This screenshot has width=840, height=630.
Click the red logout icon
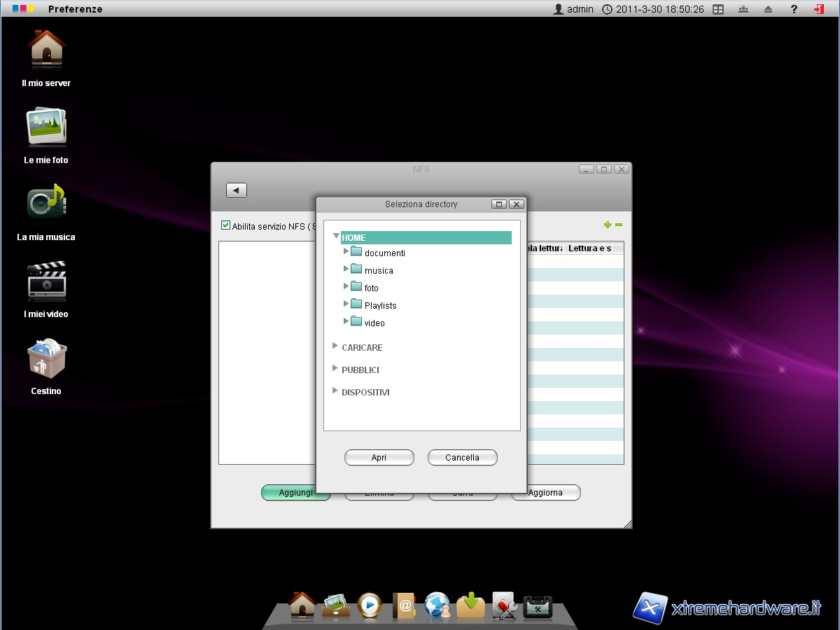(818, 9)
